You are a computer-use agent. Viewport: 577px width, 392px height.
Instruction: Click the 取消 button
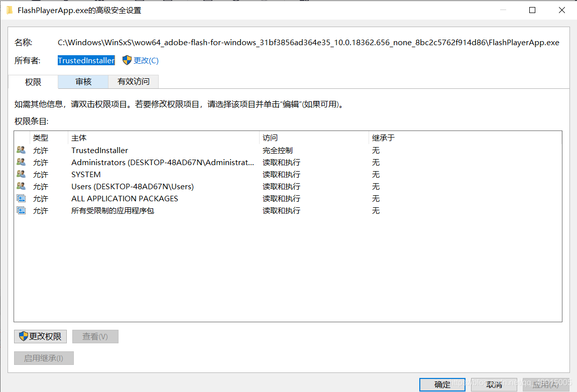(494, 384)
